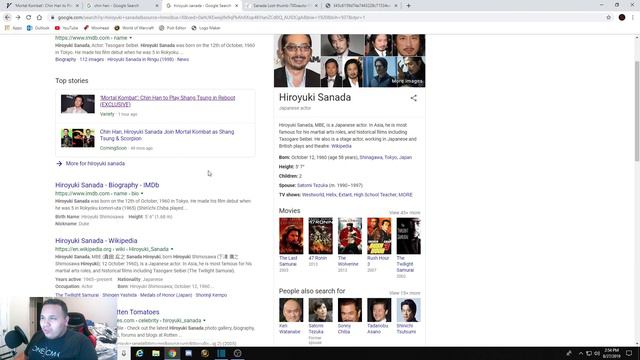The width and height of the screenshot is (640, 360).
Task: Switch to the Sanada thumbnail image tab
Action: [x=282, y=6]
